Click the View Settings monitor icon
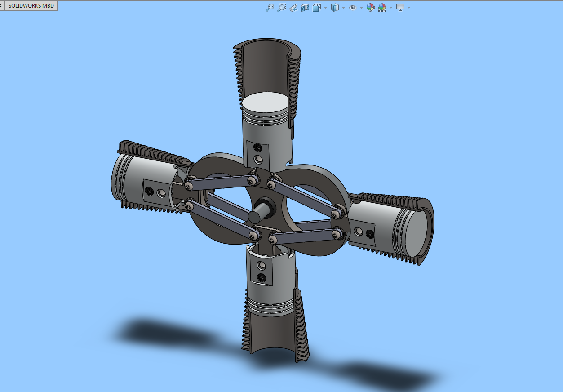 [400, 8]
